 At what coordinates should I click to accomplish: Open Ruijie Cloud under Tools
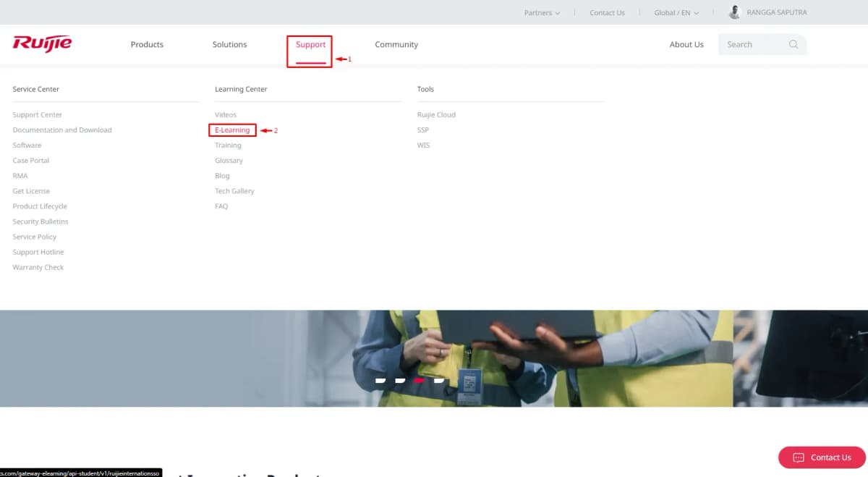coord(435,114)
